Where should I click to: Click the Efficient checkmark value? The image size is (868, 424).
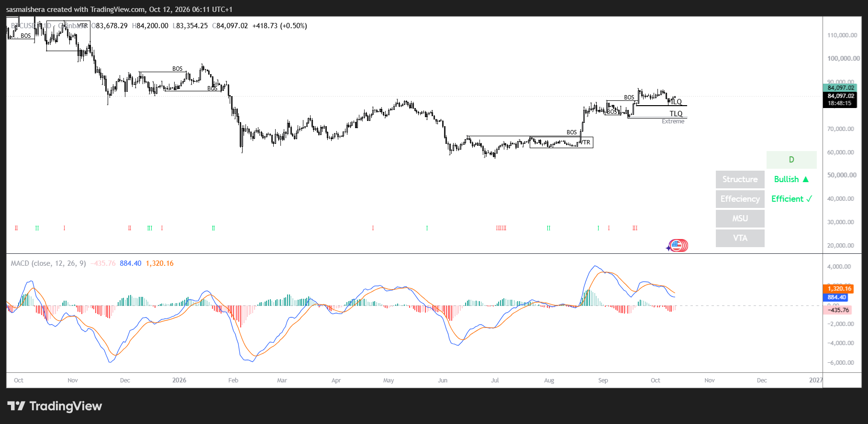click(791, 199)
